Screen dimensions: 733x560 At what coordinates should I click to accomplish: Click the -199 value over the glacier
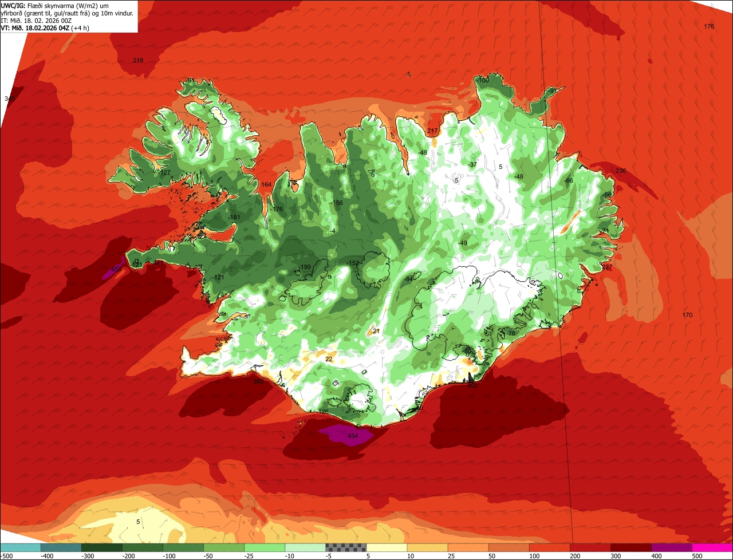click(x=305, y=267)
